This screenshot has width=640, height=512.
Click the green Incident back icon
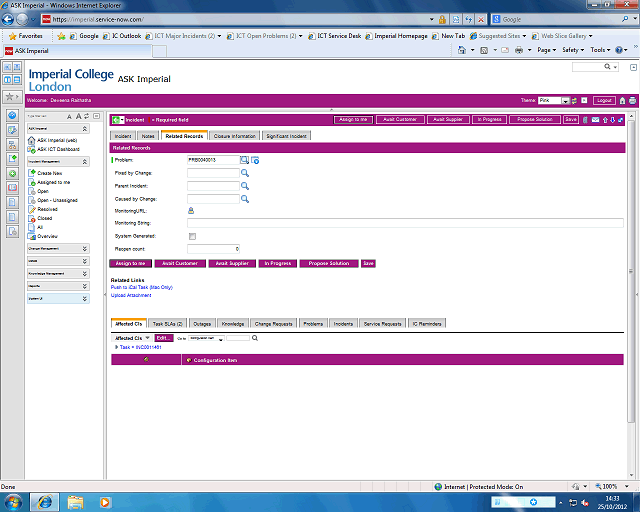117,119
